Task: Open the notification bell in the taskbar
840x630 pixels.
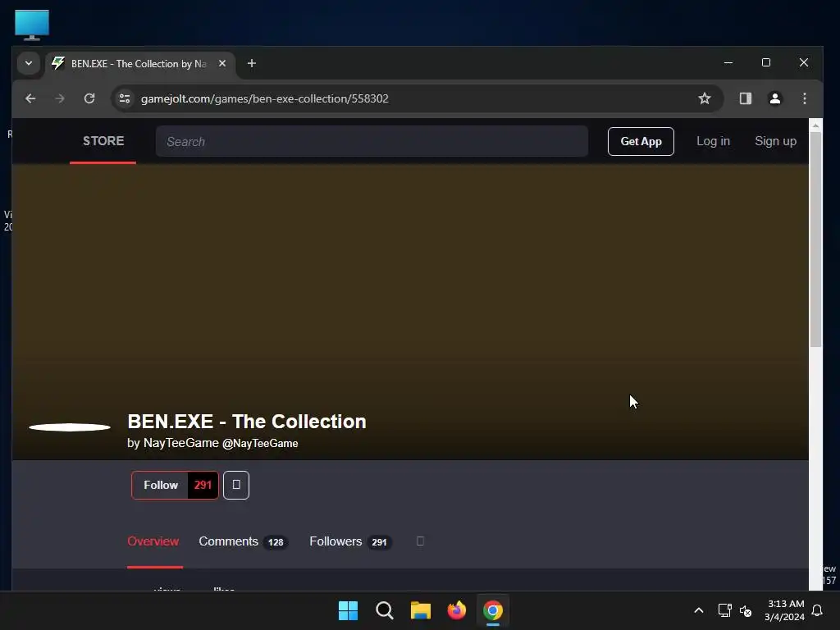Action: pos(818,610)
